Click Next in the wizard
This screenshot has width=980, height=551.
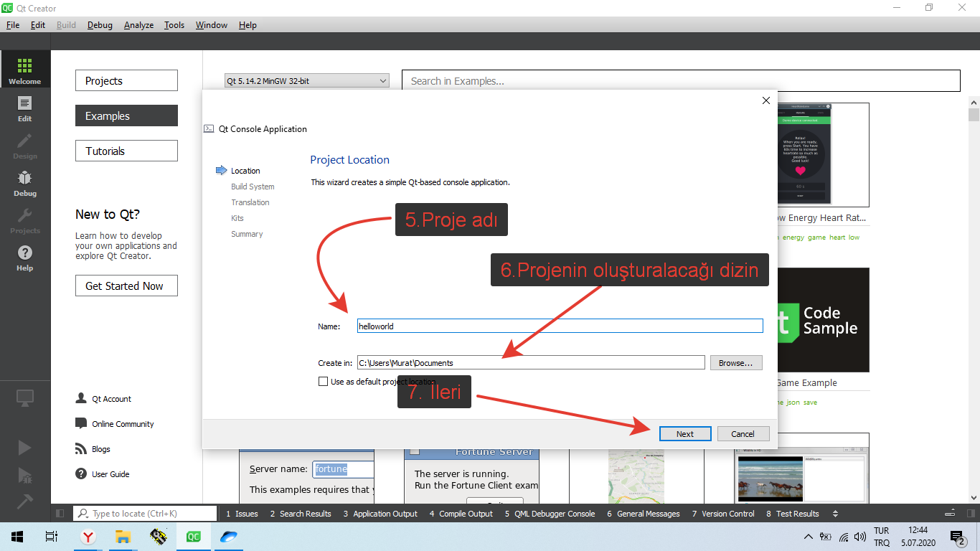pos(684,433)
